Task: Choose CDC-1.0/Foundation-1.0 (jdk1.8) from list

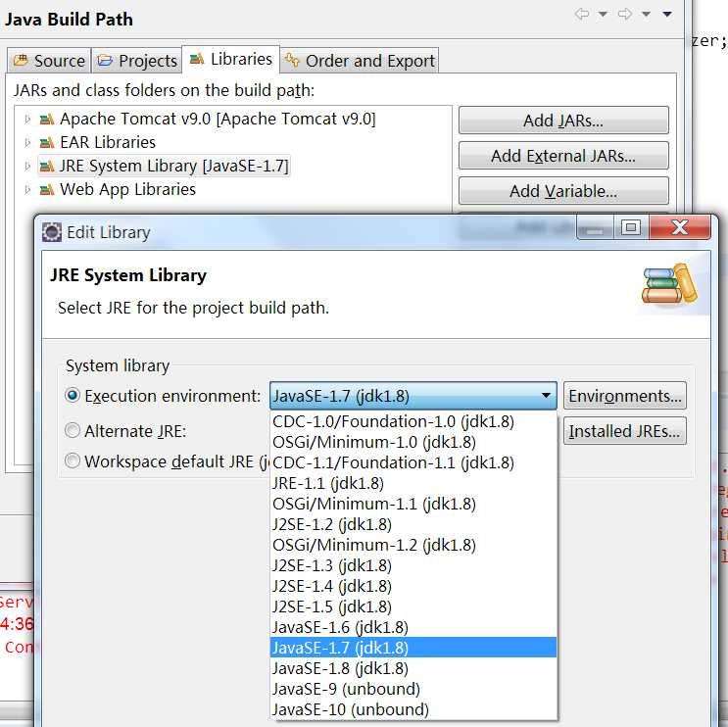Action: tap(413, 421)
